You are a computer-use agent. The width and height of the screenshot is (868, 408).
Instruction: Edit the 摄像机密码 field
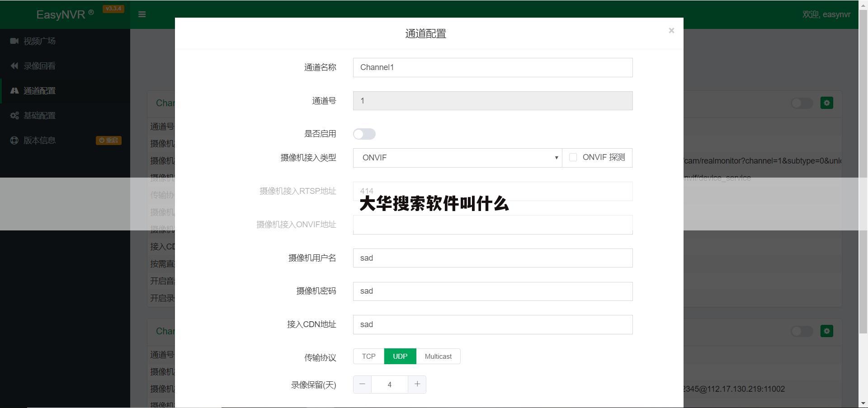[493, 291]
